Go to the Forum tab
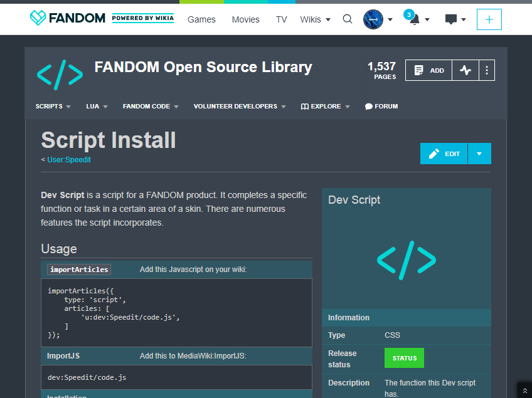 [x=381, y=107]
